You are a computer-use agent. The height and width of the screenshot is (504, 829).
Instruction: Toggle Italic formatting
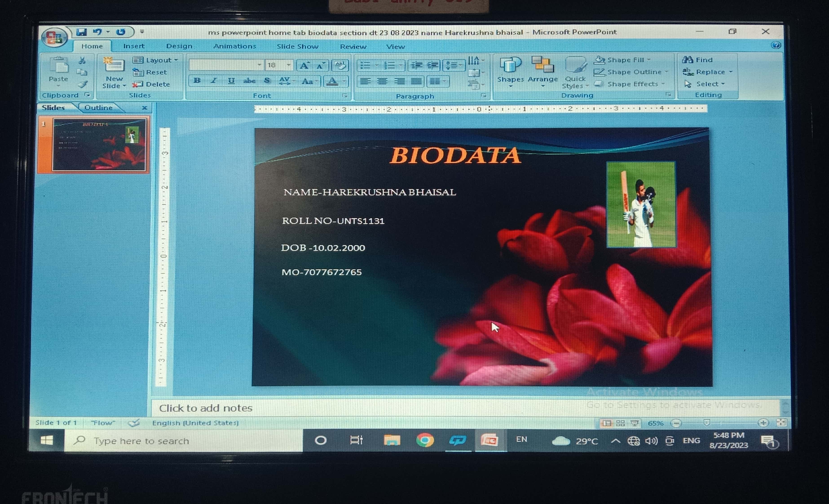coord(214,81)
